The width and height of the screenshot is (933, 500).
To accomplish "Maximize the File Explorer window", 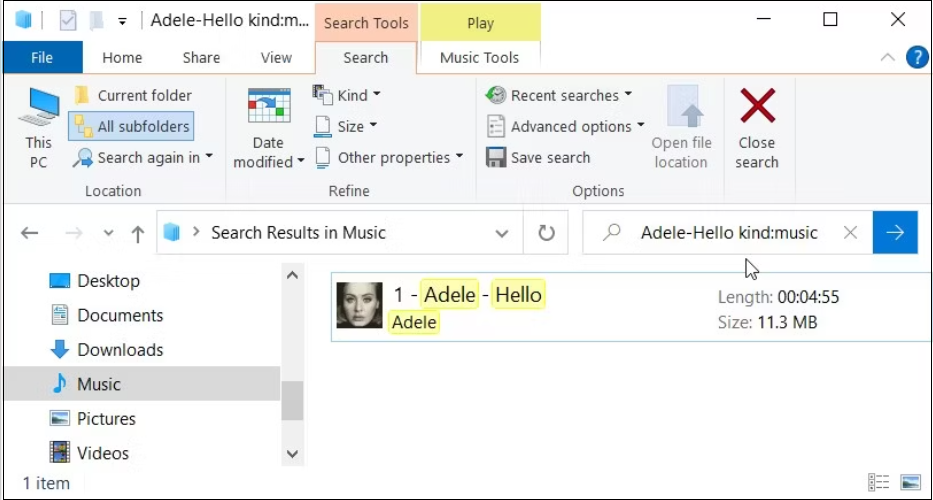I will tap(830, 20).
